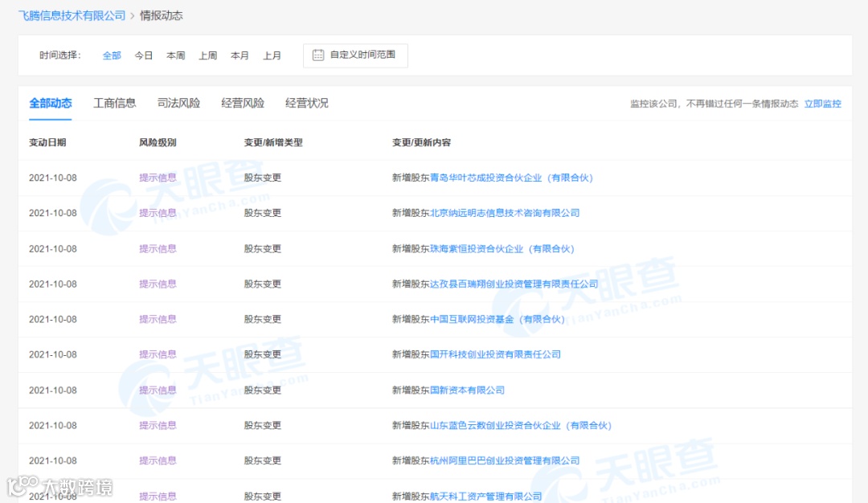Switch to 经营状况 tab
The width and height of the screenshot is (868, 503).
[x=307, y=103]
